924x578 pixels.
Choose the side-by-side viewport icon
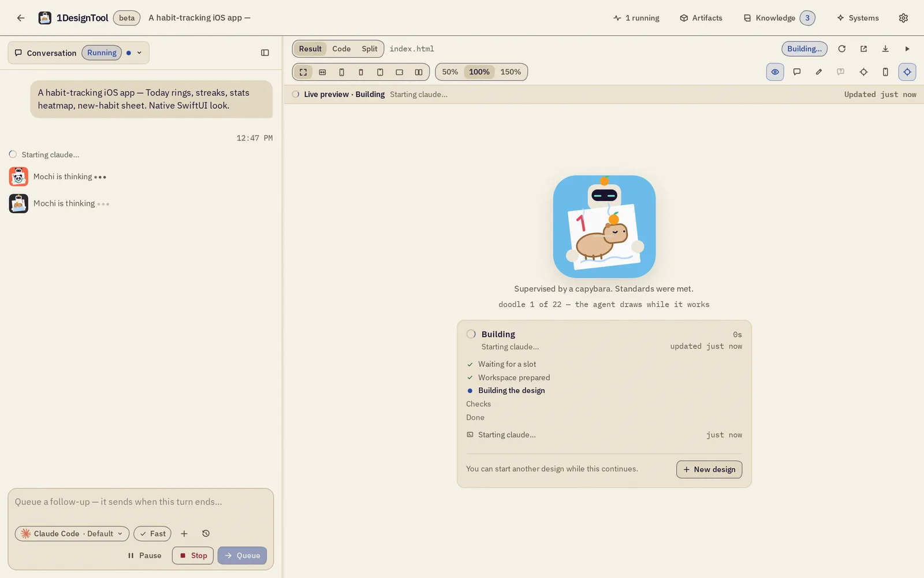[x=419, y=72]
